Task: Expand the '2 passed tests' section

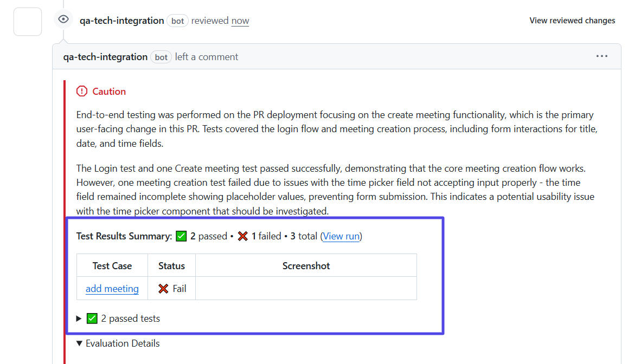Action: [x=79, y=318]
